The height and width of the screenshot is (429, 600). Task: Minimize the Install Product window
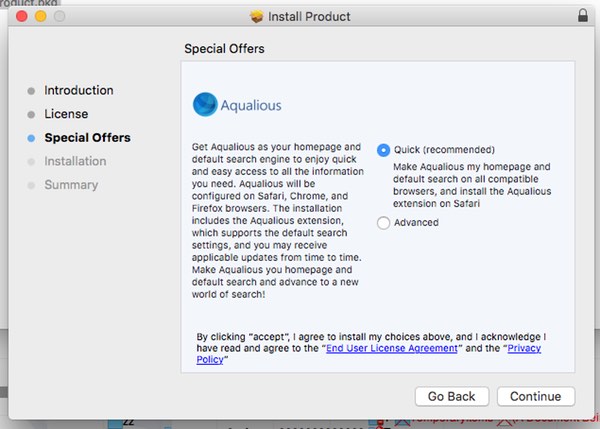click(41, 16)
